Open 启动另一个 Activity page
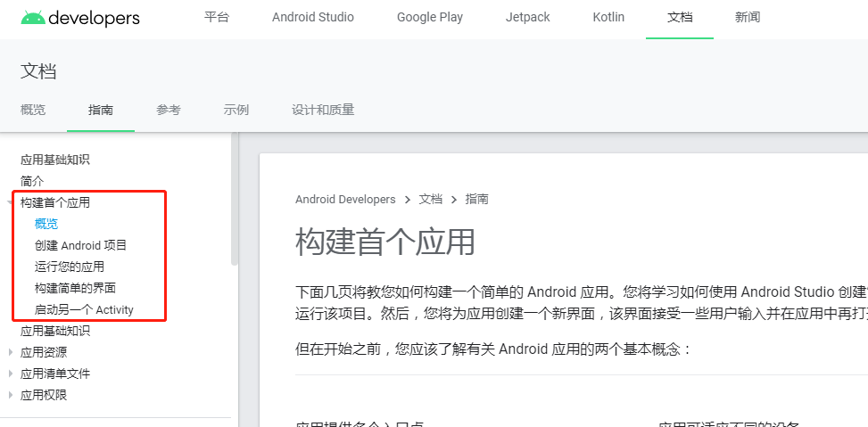This screenshot has width=868, height=427. (x=84, y=309)
